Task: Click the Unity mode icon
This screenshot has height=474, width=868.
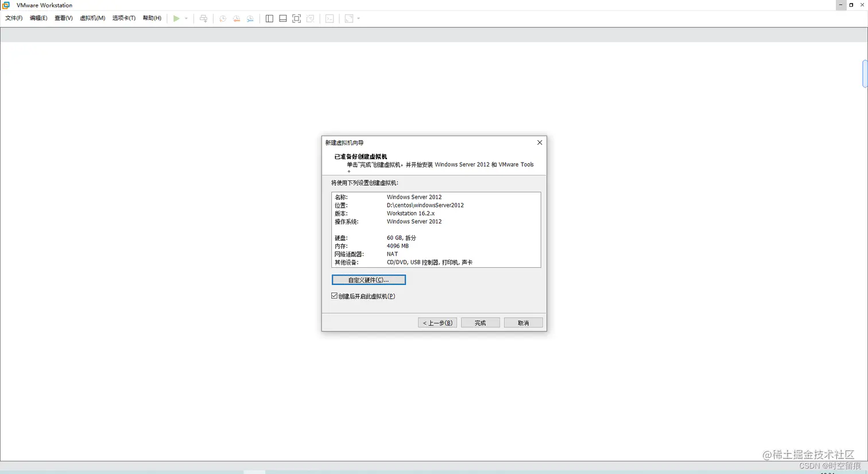Action: coord(310,18)
